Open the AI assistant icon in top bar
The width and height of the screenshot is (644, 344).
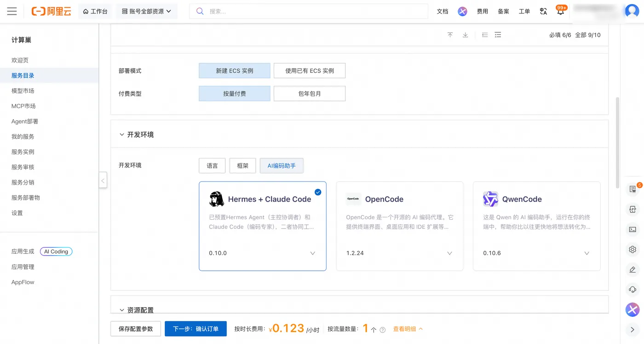pos(462,12)
